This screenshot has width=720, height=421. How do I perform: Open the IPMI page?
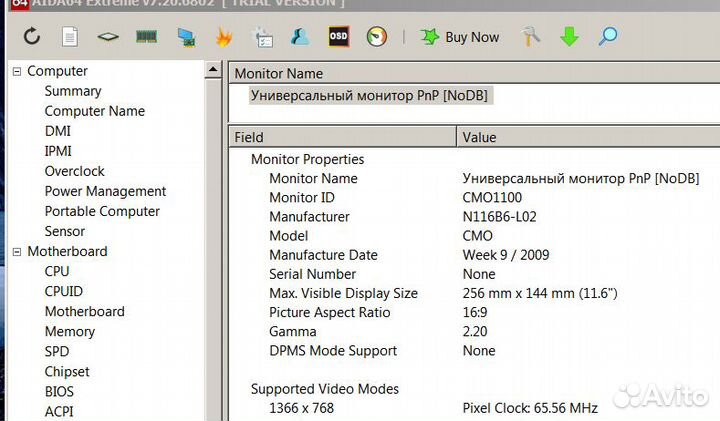click(x=58, y=151)
